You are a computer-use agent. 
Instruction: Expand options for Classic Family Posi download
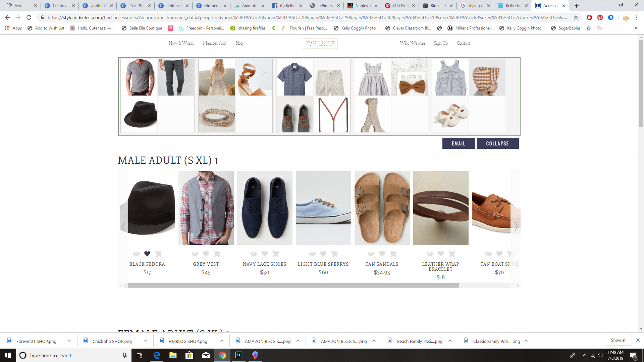(526, 341)
